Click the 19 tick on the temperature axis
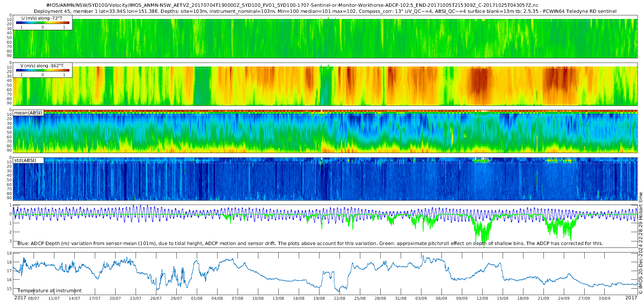644x304 pixels. [x=10, y=253]
